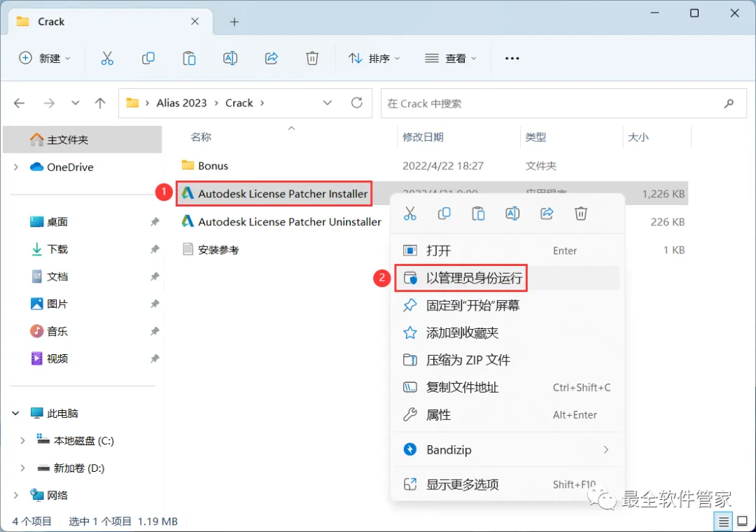Click the toolbar Paste icon

tap(189, 58)
